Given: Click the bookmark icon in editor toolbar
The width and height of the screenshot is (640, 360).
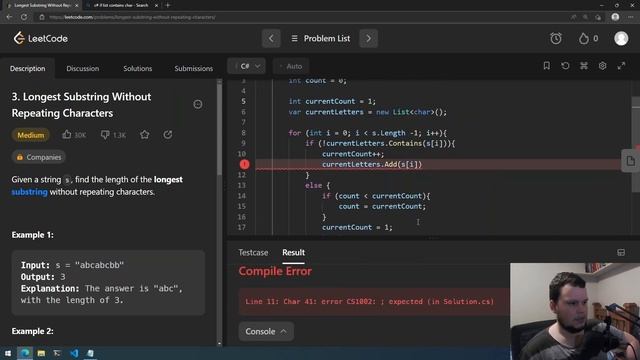Looking at the screenshot, I should pyautogui.click(x=547, y=66).
